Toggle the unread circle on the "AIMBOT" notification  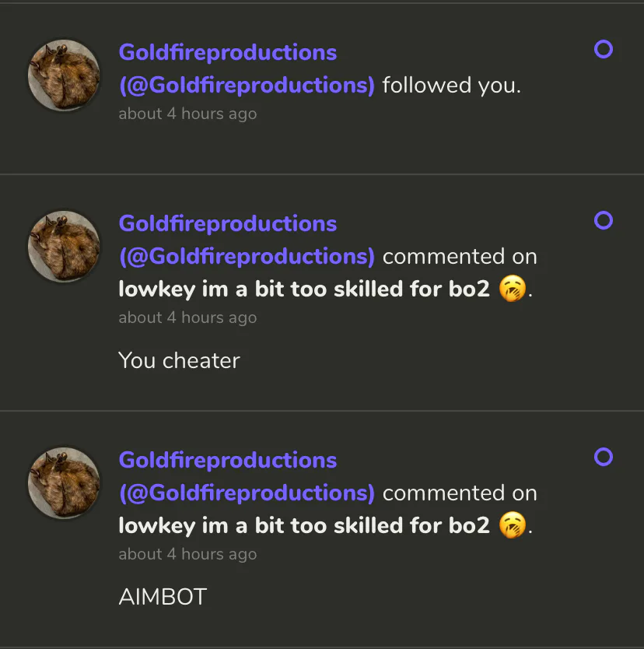pyautogui.click(x=603, y=458)
